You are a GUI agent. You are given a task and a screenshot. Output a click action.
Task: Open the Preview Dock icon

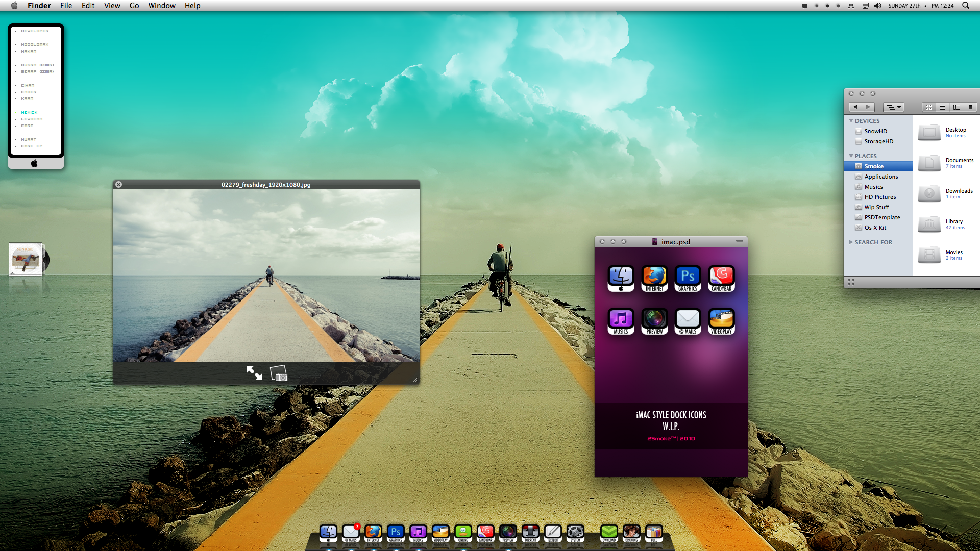coord(508,533)
